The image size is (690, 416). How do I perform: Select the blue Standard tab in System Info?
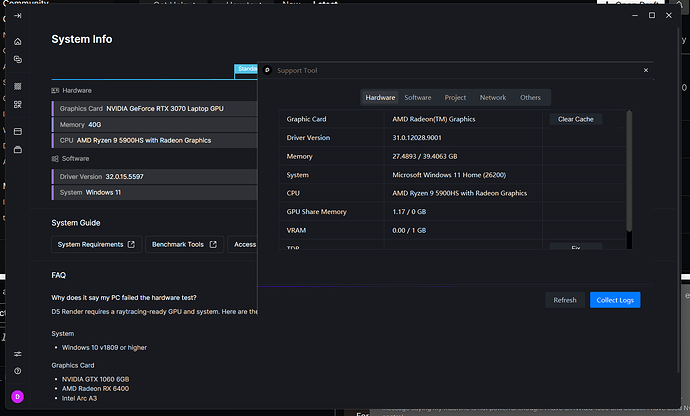(x=246, y=69)
